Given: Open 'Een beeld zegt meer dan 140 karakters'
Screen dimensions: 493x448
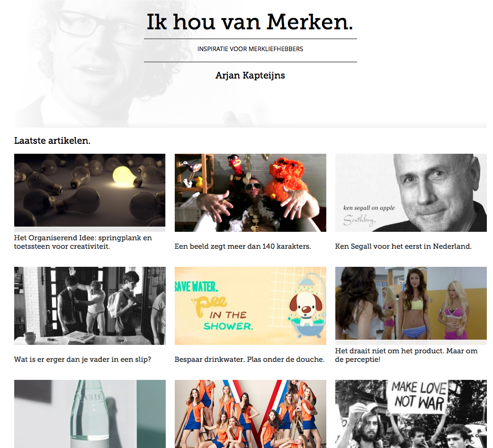Looking at the screenshot, I should (x=243, y=246).
